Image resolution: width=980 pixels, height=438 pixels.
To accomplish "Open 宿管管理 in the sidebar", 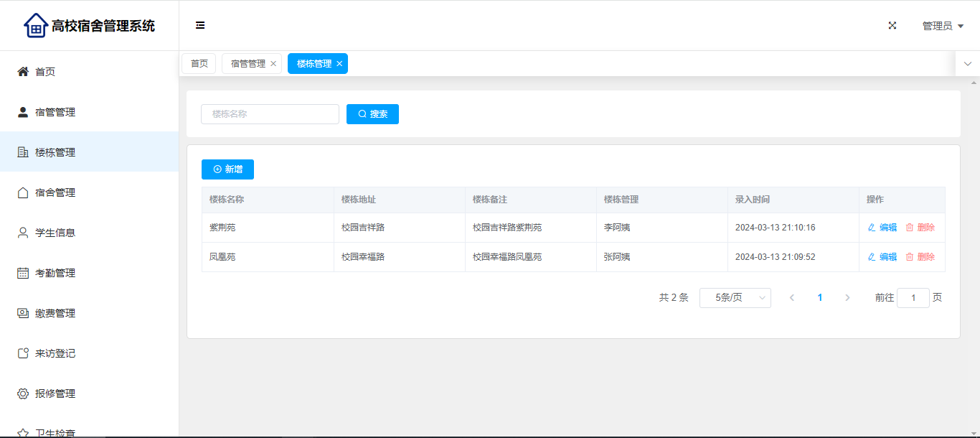I will pos(55,112).
